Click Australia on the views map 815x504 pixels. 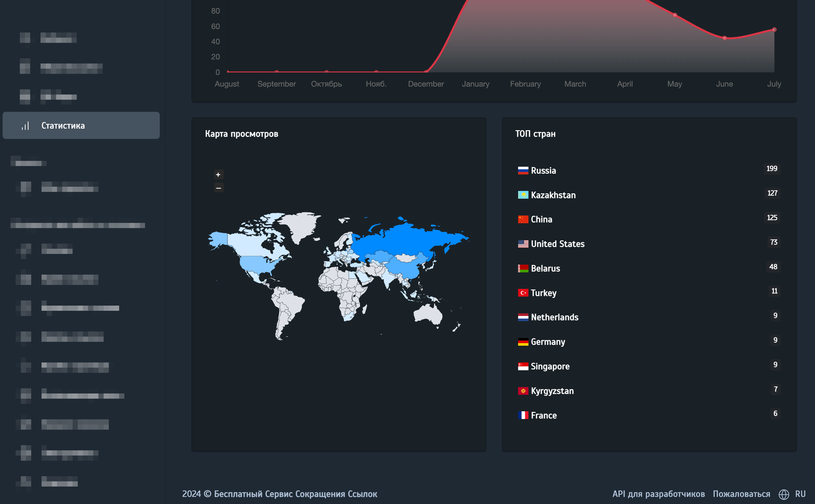[429, 314]
